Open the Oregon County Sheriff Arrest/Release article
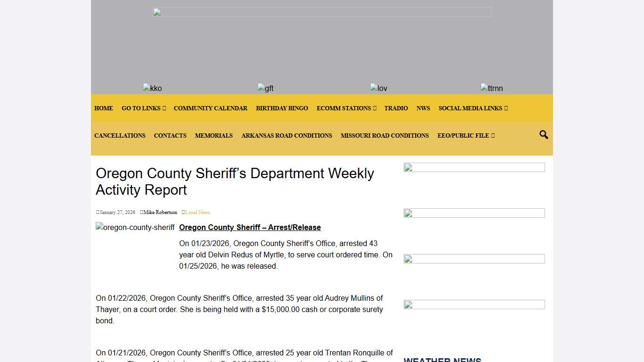Viewport: 644px width, 362px height. pos(249,227)
